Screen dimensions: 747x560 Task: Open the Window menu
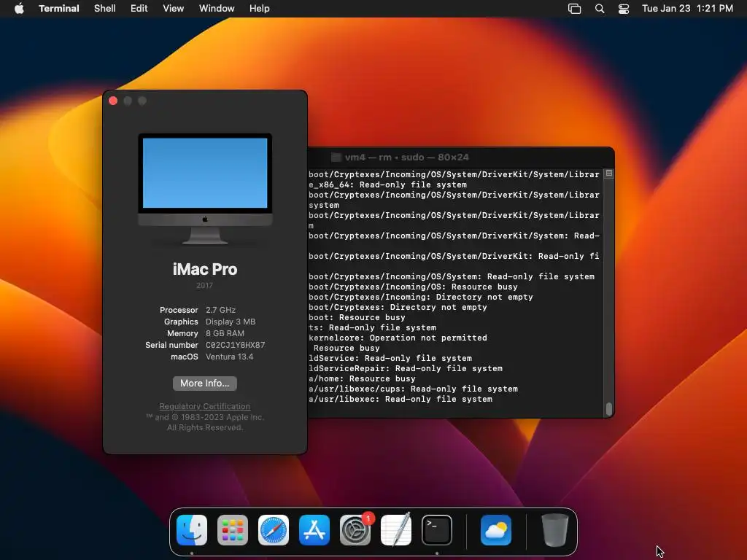(x=217, y=8)
